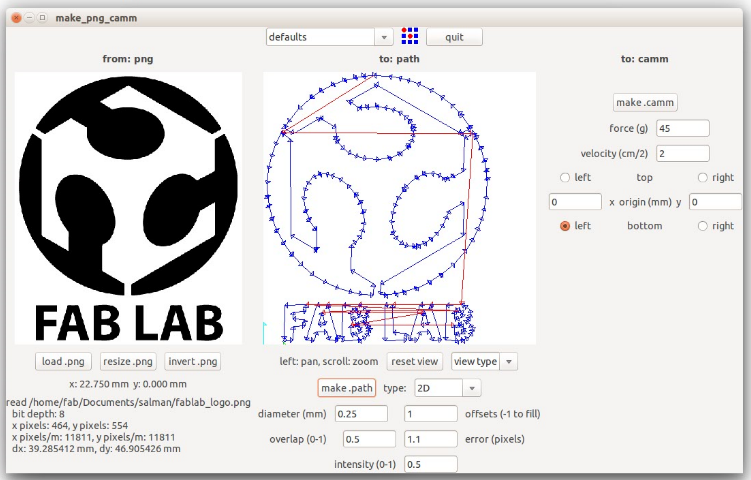Click the x origin input field

point(575,202)
